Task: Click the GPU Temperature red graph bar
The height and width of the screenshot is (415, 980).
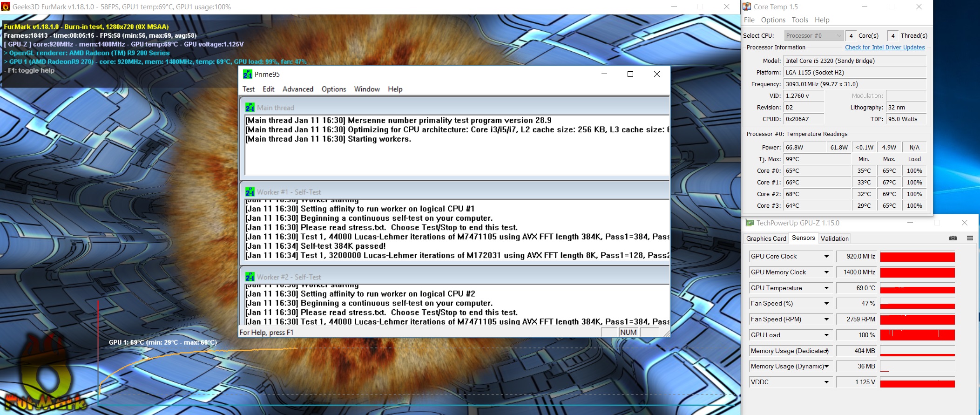Action: tap(917, 288)
